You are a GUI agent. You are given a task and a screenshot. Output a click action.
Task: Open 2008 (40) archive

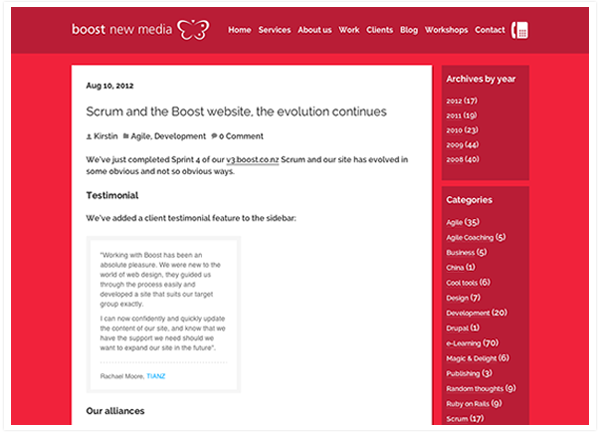pyautogui.click(x=462, y=159)
